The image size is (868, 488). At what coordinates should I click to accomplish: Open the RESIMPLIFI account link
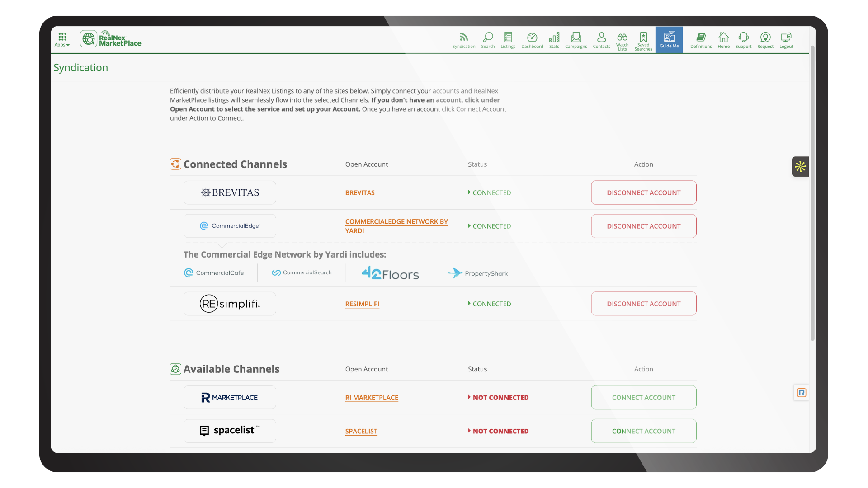362,304
